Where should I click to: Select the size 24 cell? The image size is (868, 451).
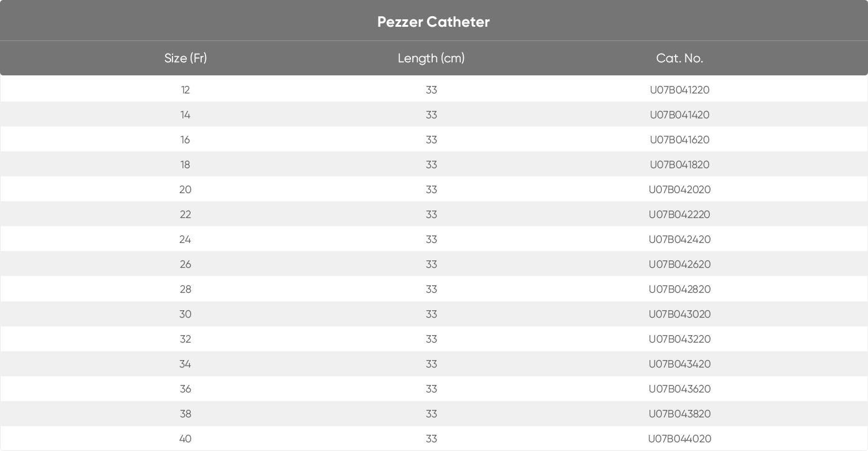coord(185,239)
